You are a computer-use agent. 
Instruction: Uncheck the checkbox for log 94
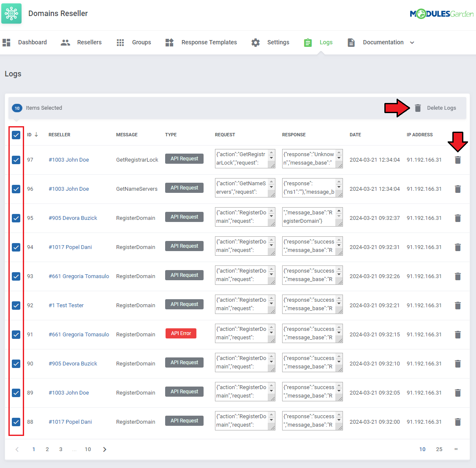coord(16,247)
